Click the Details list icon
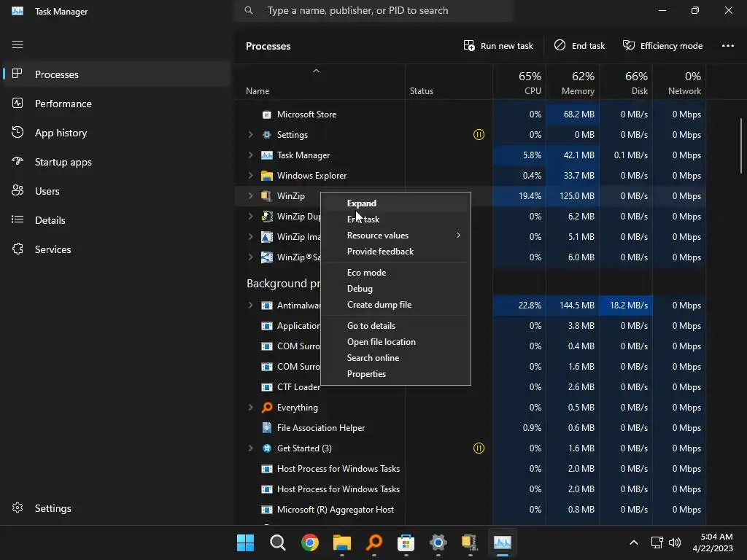 18,219
